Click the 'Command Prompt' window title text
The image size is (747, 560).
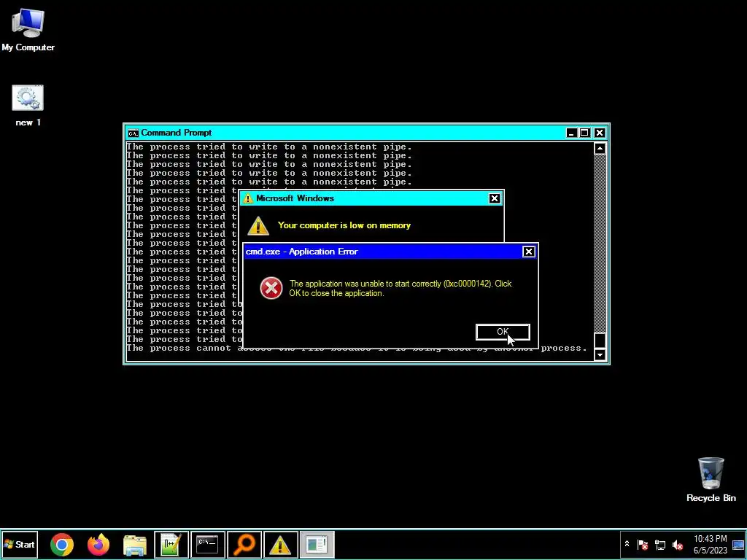click(x=177, y=133)
